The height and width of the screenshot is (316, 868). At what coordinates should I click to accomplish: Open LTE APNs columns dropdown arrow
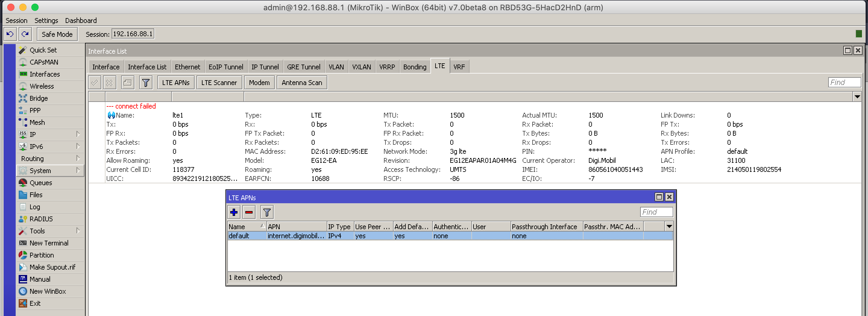pyautogui.click(x=669, y=227)
